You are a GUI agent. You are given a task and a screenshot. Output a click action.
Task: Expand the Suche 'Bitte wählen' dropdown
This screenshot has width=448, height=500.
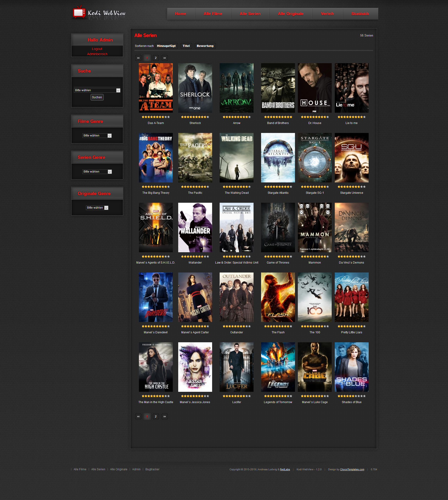point(97,91)
